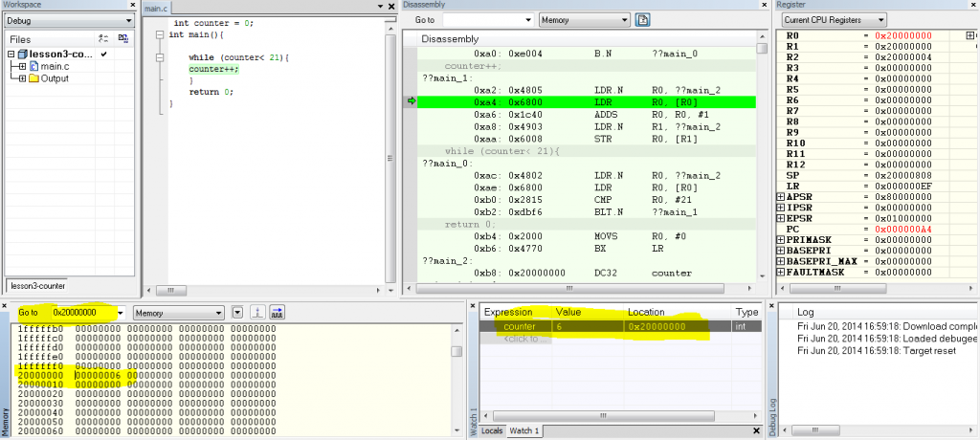
Task: Click the green PC arrow in disassembly margin
Action: (412, 101)
